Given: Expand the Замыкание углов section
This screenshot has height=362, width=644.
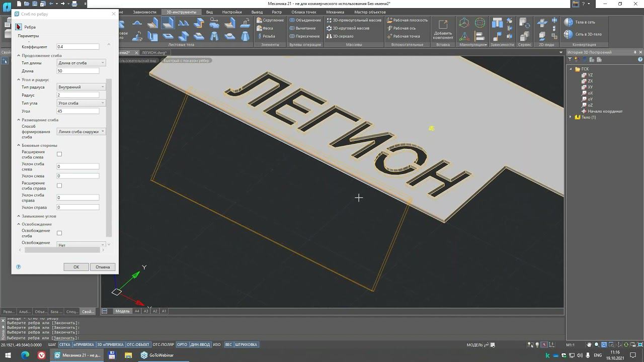Looking at the screenshot, I should (19, 216).
